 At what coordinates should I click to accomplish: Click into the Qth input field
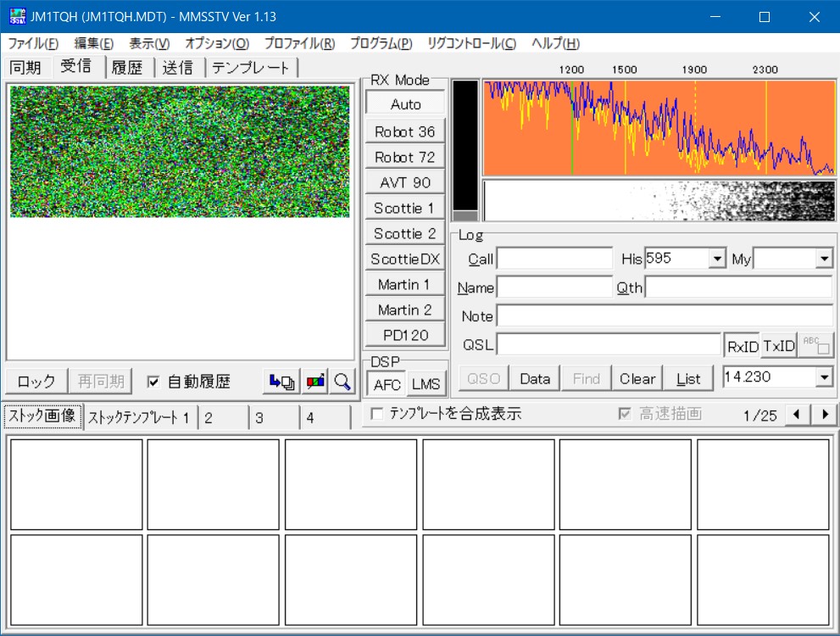tap(738, 287)
